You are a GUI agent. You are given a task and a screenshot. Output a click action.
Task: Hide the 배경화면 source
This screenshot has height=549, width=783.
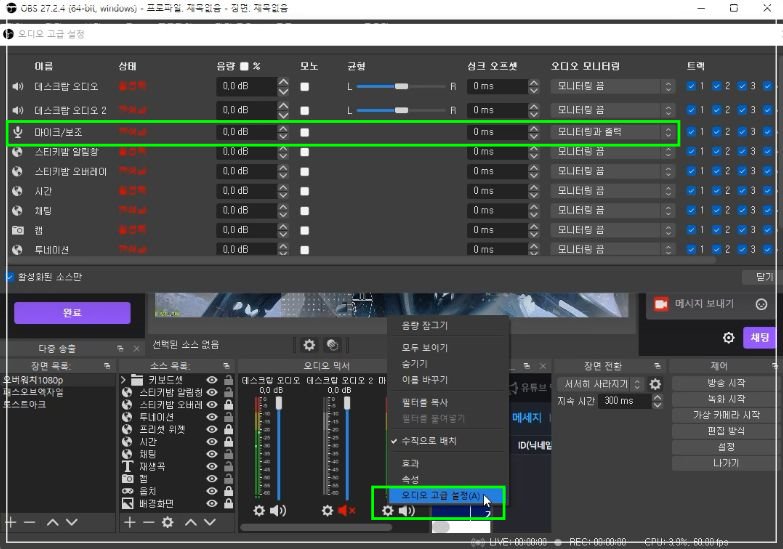click(x=212, y=504)
